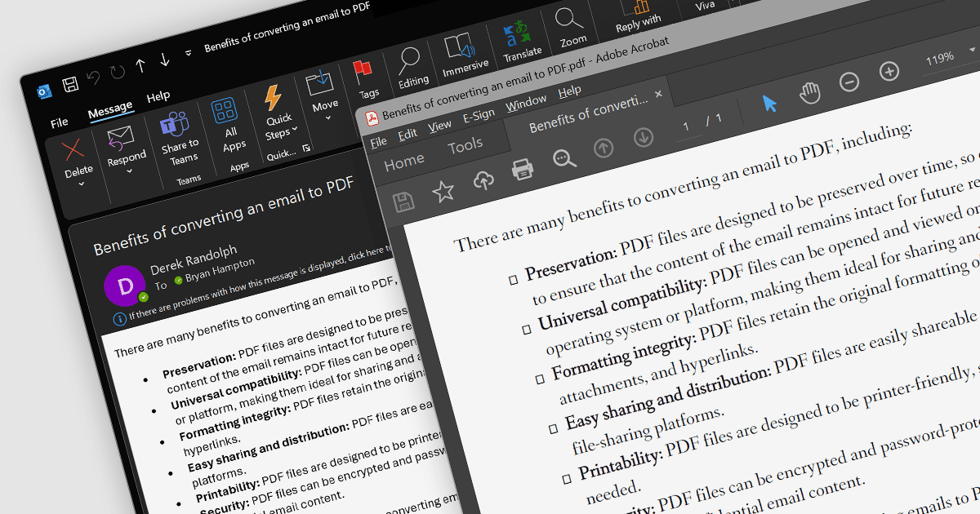Click the cloud upload icon in Acrobat

[483, 180]
